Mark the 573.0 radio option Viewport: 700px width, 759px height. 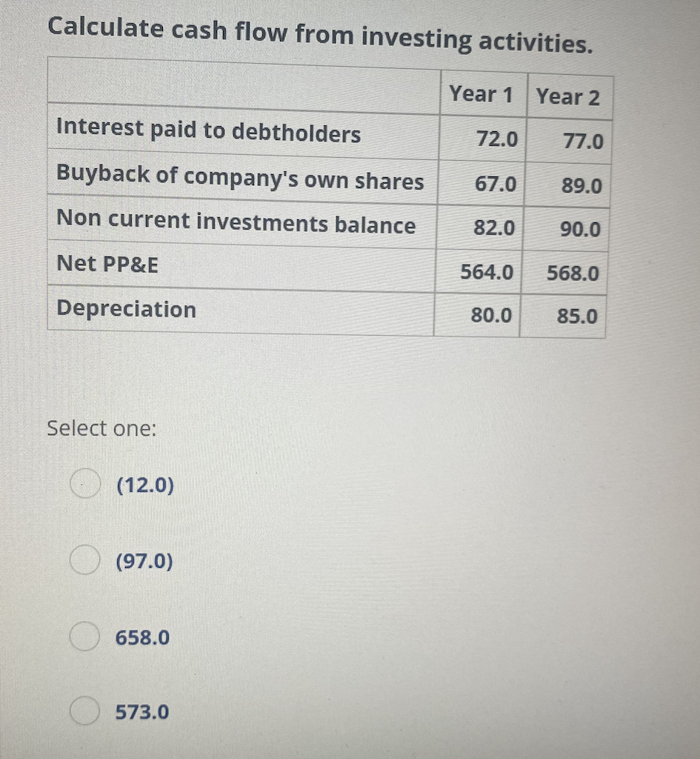(86, 712)
